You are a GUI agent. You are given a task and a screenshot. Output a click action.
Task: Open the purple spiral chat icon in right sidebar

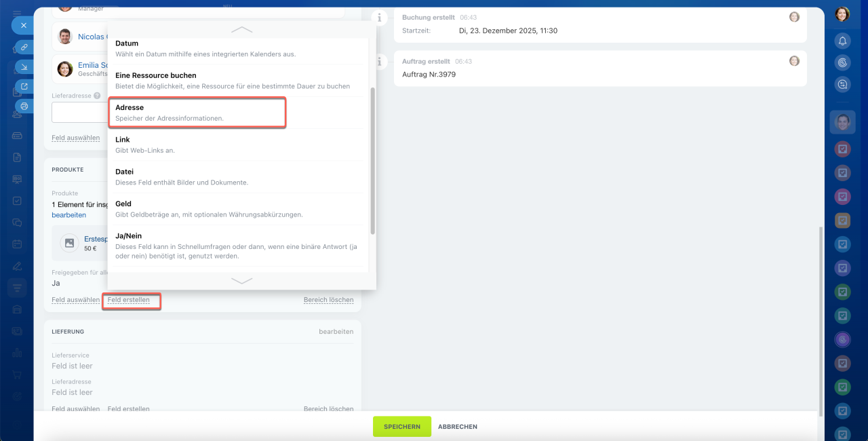point(842,339)
